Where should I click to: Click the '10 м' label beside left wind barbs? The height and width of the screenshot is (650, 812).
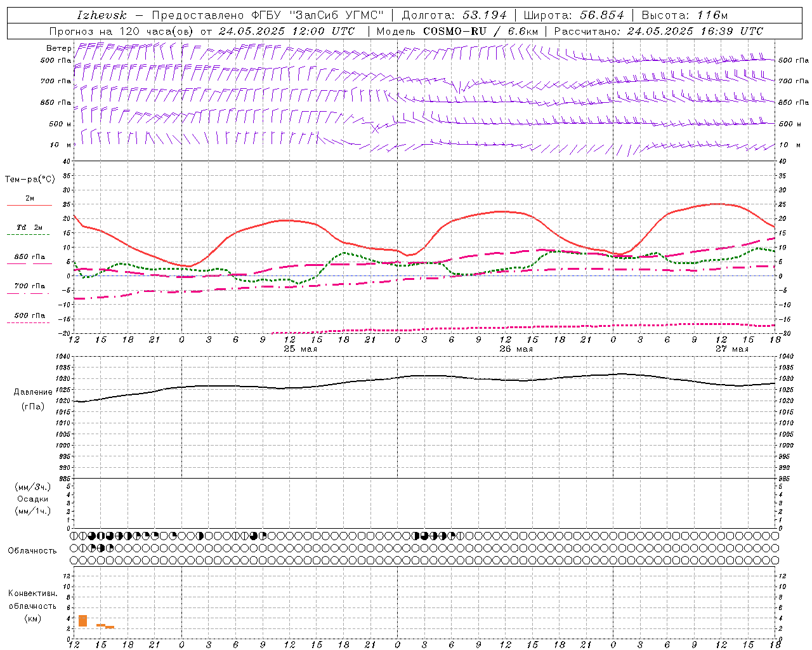(61, 145)
